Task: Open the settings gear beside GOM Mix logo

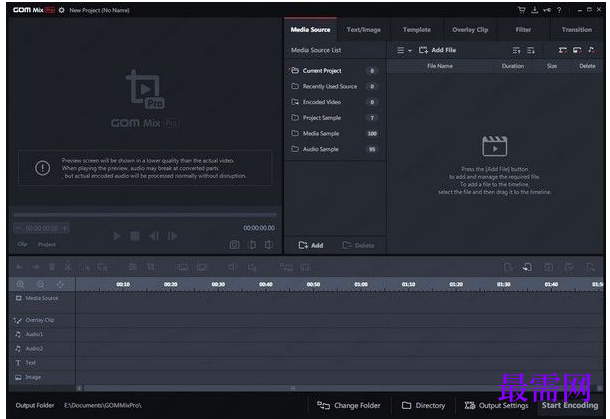Action: coord(61,10)
